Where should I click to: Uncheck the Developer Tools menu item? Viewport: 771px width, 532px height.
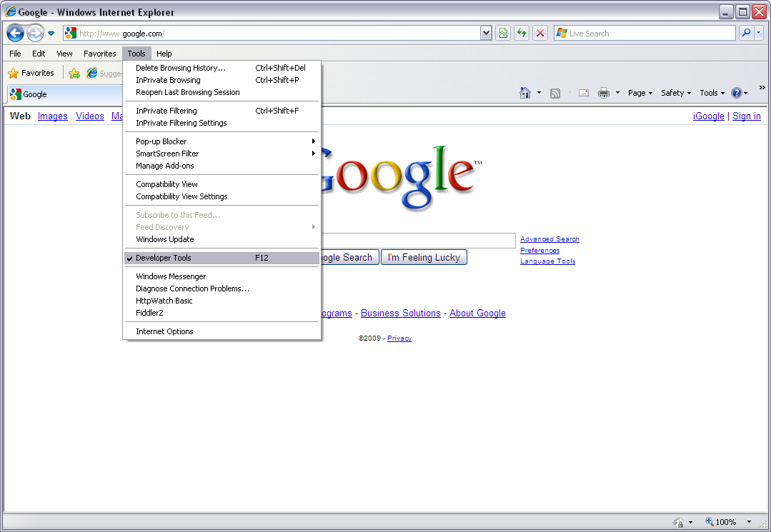click(x=222, y=258)
